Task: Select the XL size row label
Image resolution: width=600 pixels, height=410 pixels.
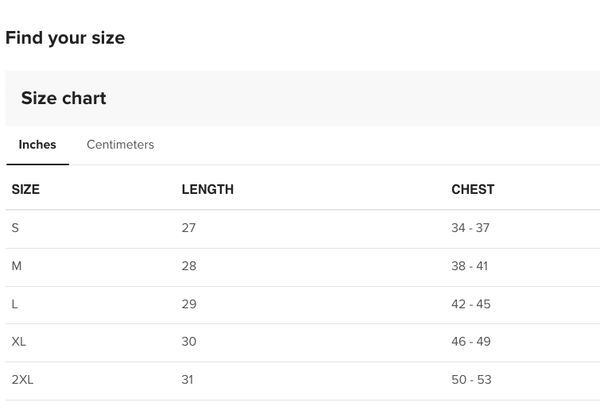Action: tap(19, 342)
